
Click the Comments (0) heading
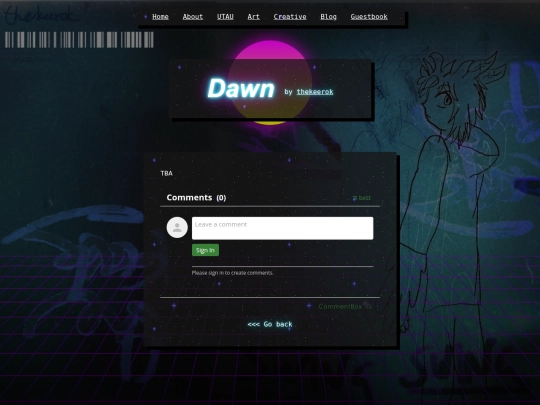pos(196,197)
